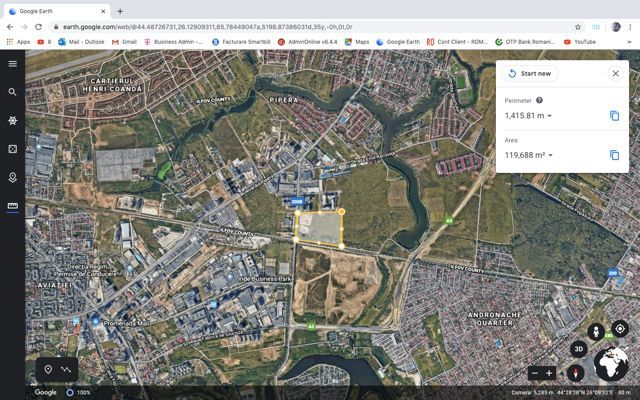Click the red compass to reset north
640x400 pixels.
coord(575,373)
